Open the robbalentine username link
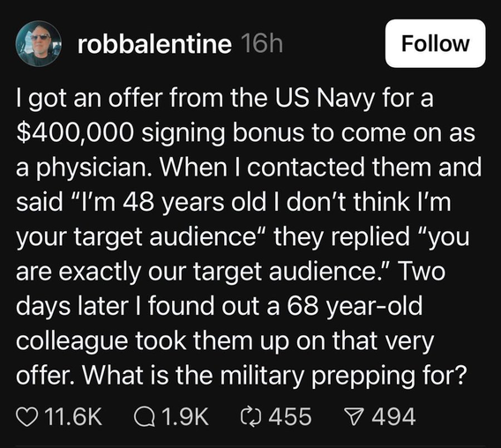 pos(154,44)
